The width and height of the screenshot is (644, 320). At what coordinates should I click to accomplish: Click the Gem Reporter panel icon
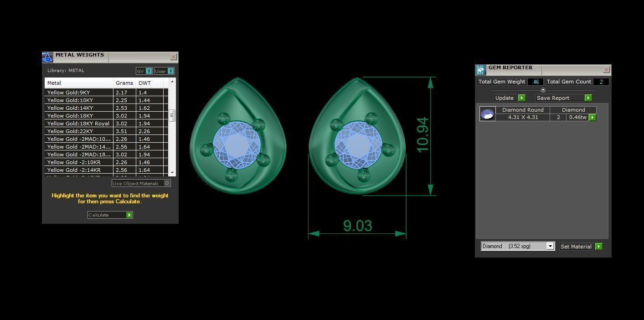coord(480,70)
